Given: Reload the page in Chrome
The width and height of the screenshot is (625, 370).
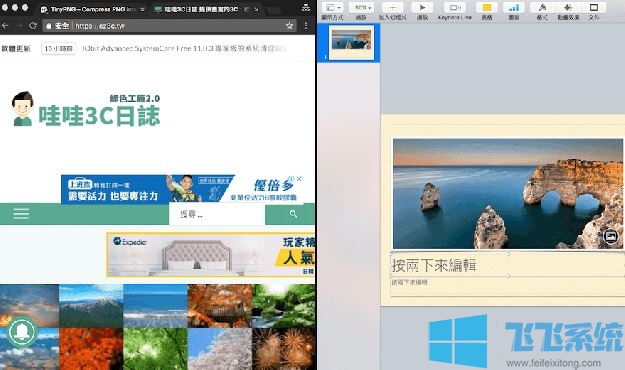Looking at the screenshot, I should [33, 26].
